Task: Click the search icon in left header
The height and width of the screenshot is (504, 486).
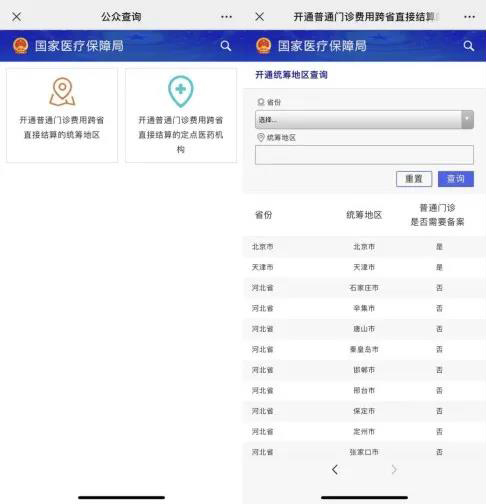Action: point(226,46)
